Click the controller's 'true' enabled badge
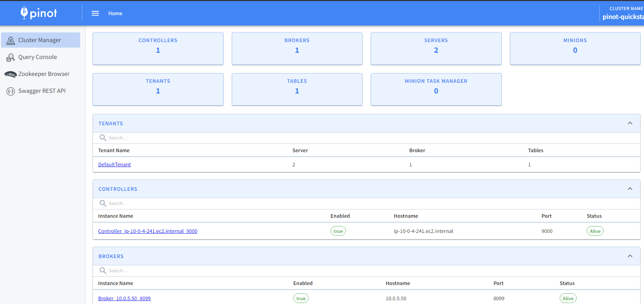This screenshot has height=304, width=644. [x=338, y=231]
